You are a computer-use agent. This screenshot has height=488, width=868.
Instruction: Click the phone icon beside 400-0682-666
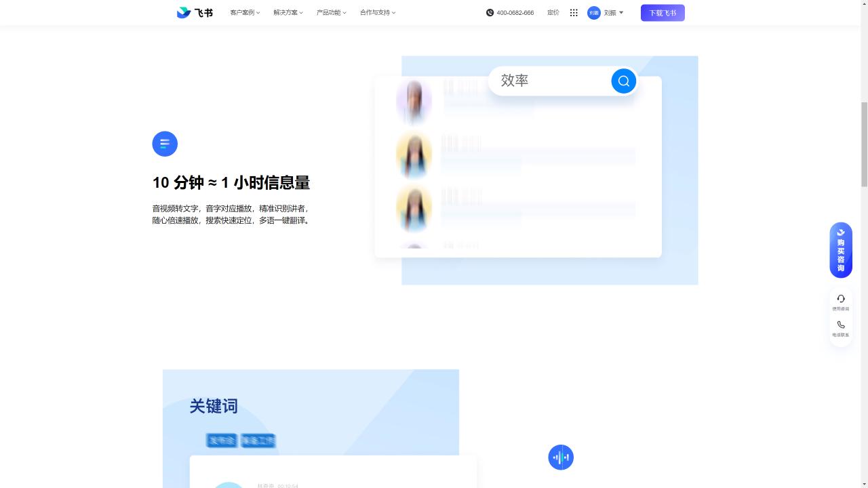click(490, 12)
